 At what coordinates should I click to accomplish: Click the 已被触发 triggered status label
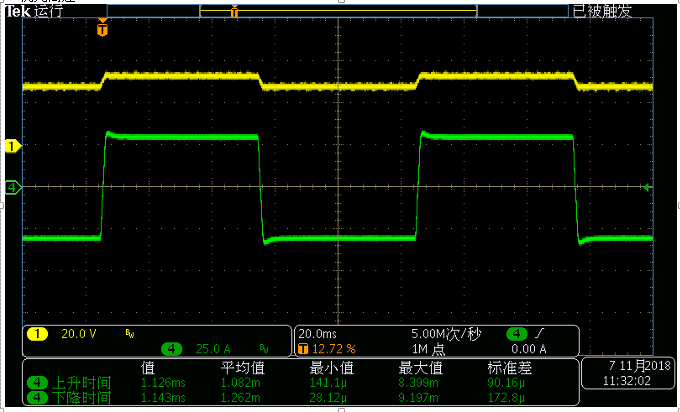coord(602,11)
